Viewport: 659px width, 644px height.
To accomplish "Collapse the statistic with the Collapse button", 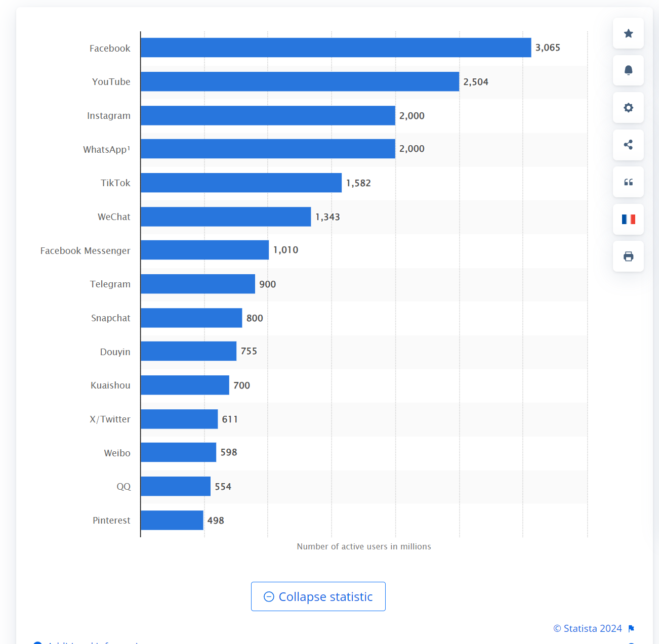I will pos(318,596).
